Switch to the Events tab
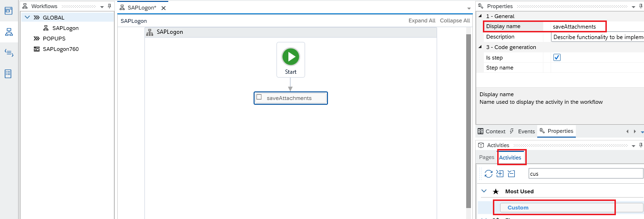This screenshot has width=644, height=219. [x=522, y=131]
